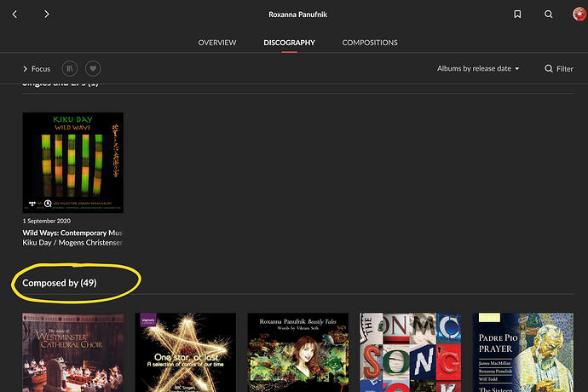Viewport: 588px width, 392px height.
Task: Open the Padre Pio Prayer album
Action: [x=523, y=353]
